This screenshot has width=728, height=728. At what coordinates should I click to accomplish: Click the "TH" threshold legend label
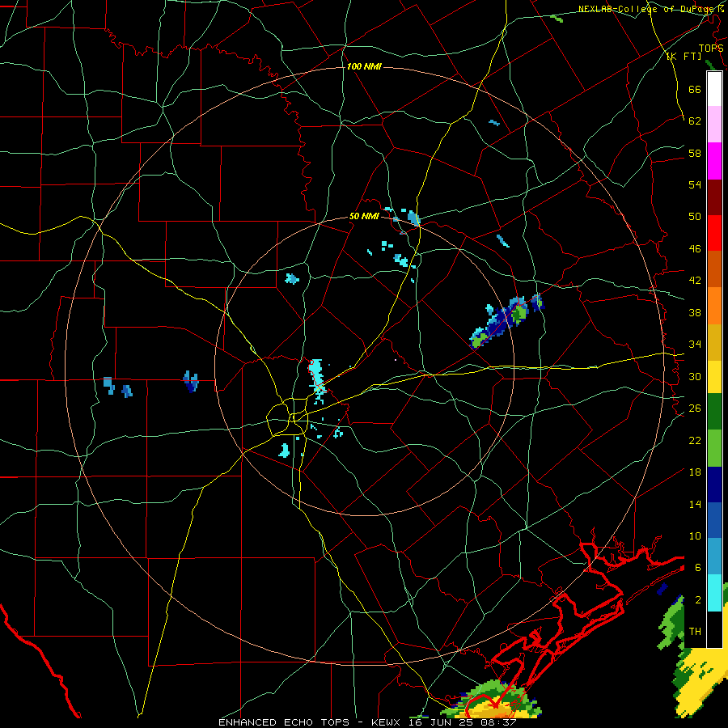[695, 632]
